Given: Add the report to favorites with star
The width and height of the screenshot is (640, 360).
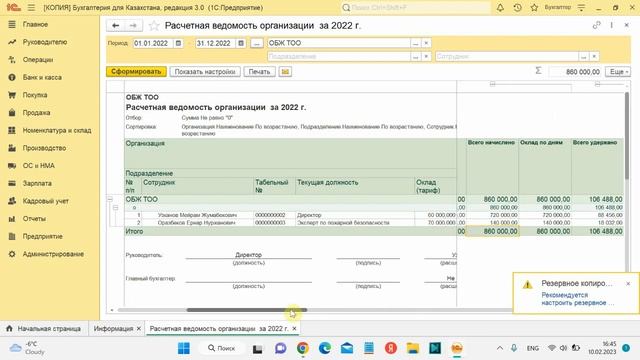Looking at the screenshot, I should [x=154, y=26].
